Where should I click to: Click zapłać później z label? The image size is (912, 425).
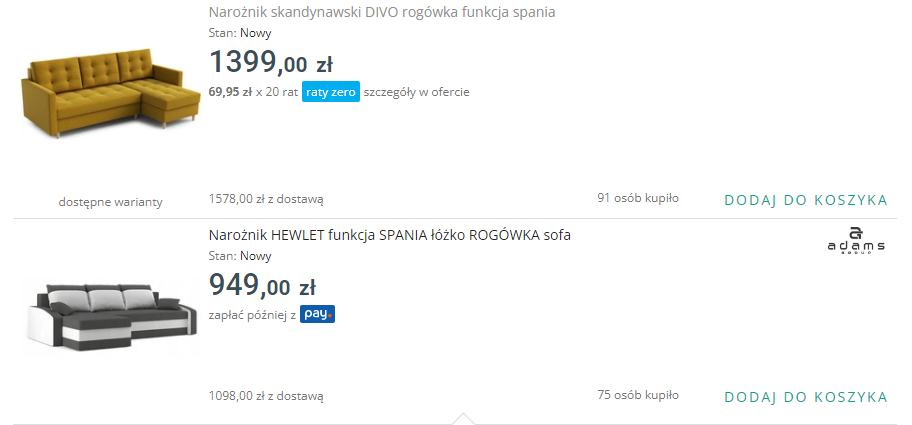[x=252, y=315]
